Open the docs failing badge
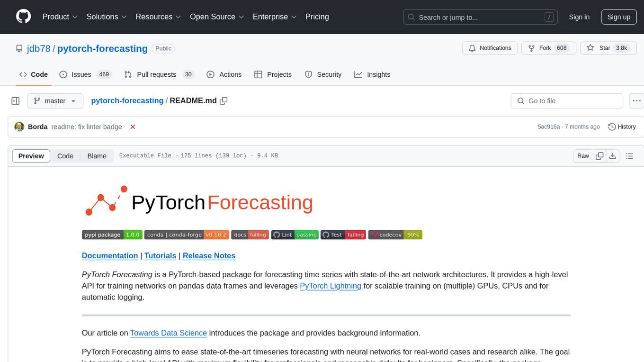644x362 pixels. tap(250, 235)
